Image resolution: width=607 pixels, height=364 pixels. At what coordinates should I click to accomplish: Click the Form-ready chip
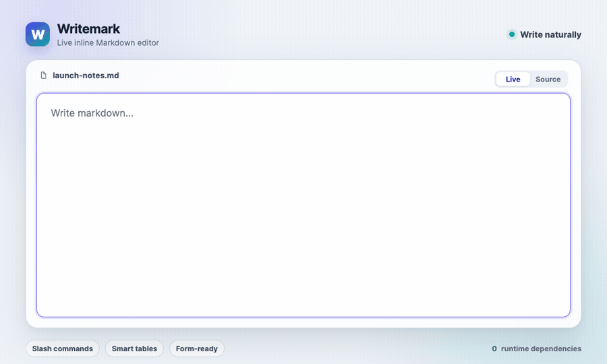click(x=197, y=348)
